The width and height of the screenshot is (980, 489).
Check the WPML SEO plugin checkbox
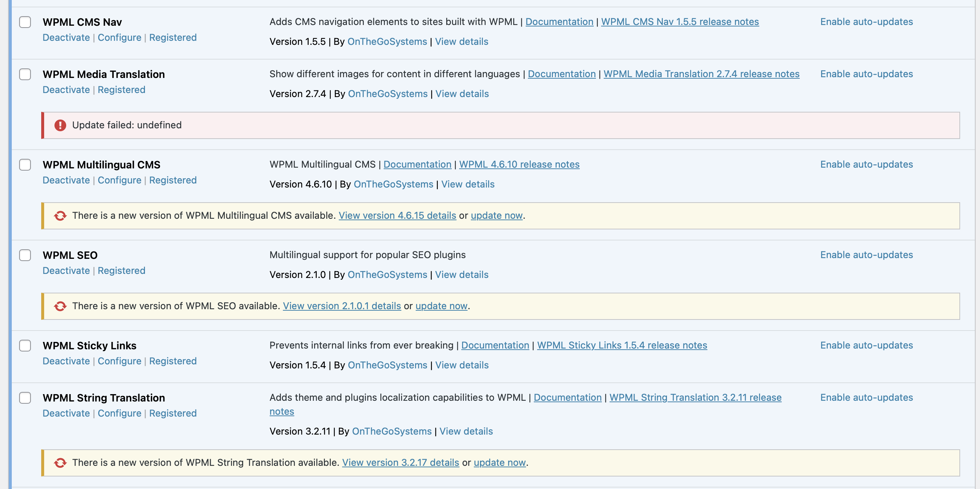pos(25,255)
